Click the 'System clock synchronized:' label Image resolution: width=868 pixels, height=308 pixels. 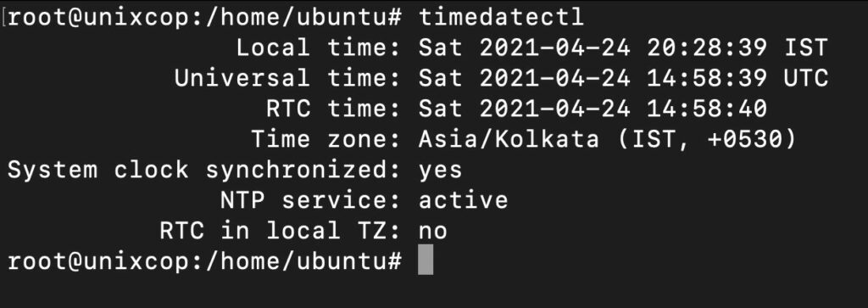(x=204, y=171)
